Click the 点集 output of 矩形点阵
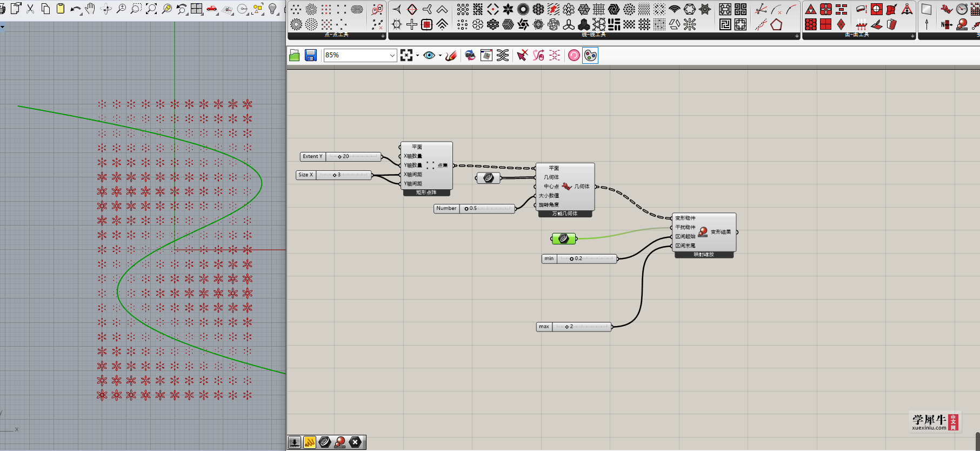Image resolution: width=980 pixels, height=451 pixels. 443,165
